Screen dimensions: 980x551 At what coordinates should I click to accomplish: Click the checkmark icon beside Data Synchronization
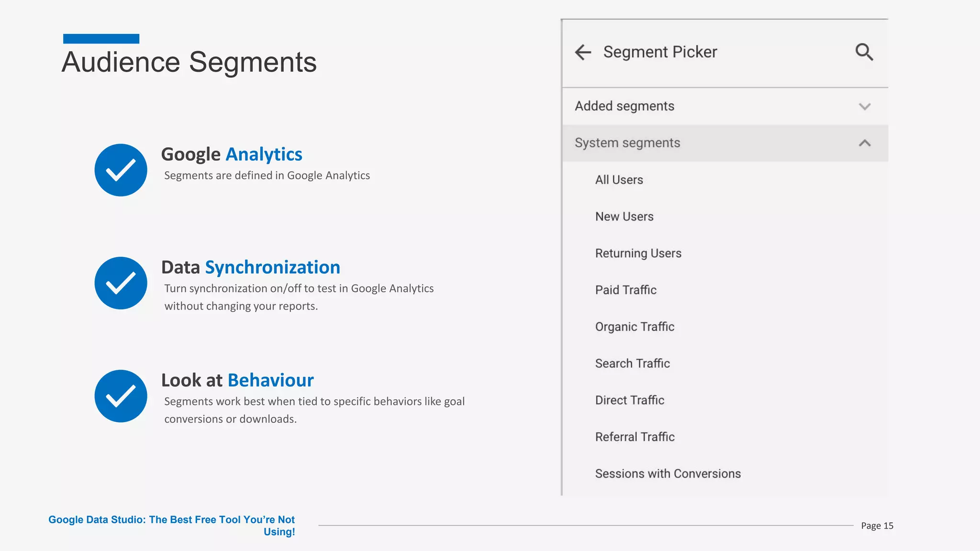pos(121,283)
